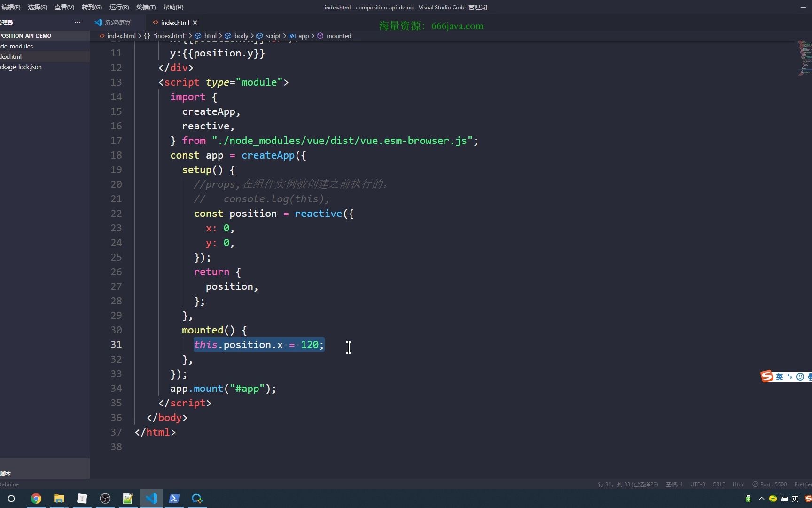Open the Selection menu

click(x=37, y=7)
